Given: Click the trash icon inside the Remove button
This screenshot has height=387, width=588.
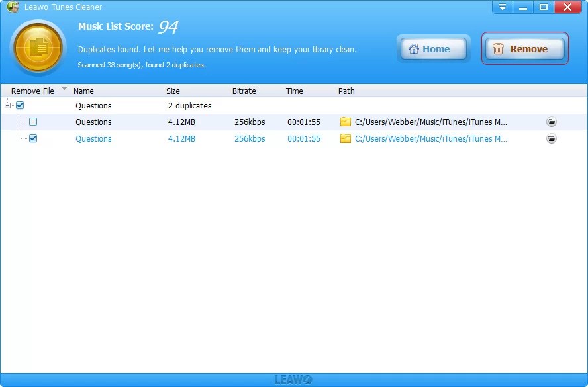Looking at the screenshot, I should (x=498, y=48).
